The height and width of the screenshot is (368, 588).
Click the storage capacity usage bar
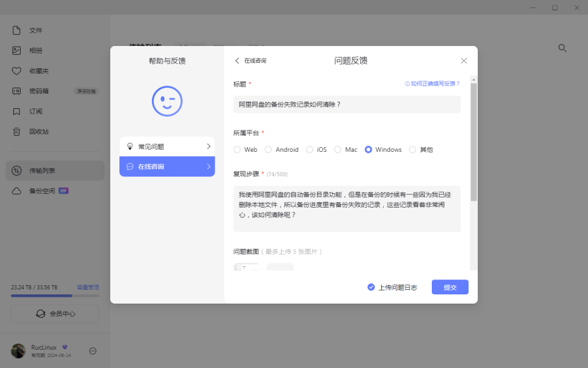tap(55, 296)
